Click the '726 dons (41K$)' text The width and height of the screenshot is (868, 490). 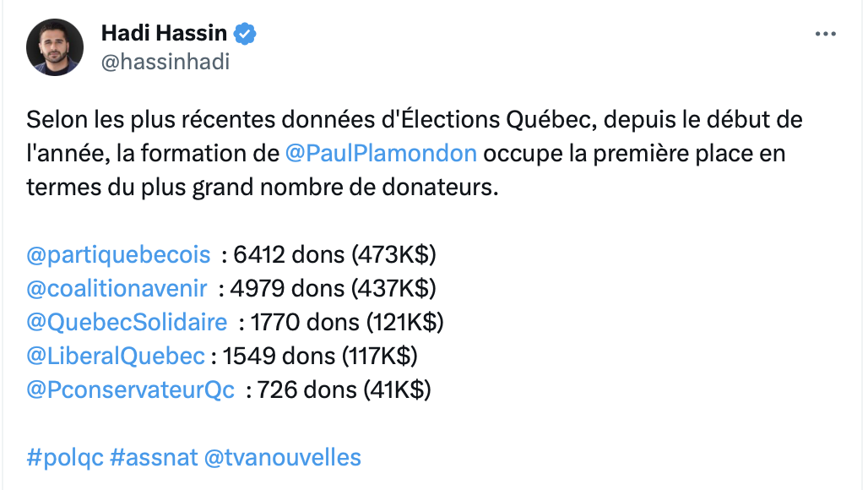pos(344,389)
